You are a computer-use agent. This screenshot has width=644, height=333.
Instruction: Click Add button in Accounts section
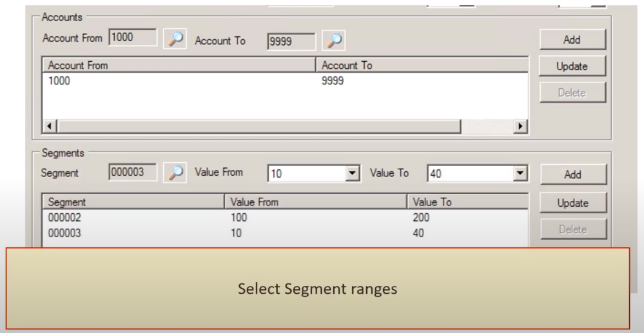(572, 40)
